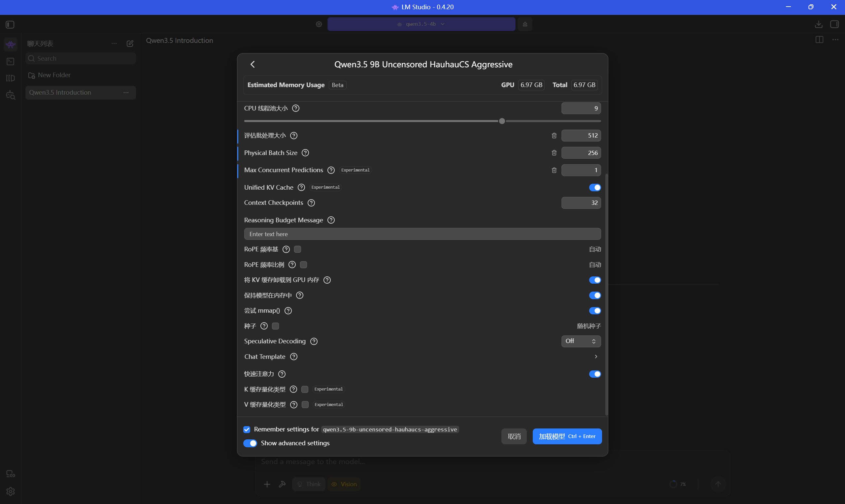Uncheck Remember settings for this model
This screenshot has width=845, height=504.
pyautogui.click(x=247, y=430)
